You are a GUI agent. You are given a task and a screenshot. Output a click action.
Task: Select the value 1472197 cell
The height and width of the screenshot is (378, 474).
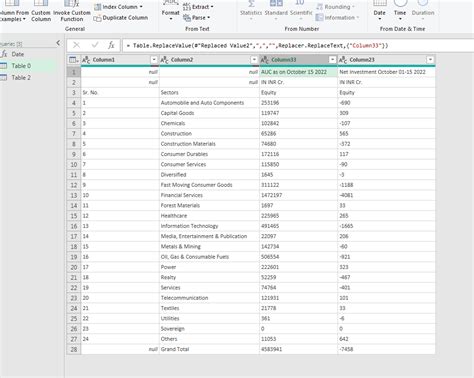click(x=298, y=195)
